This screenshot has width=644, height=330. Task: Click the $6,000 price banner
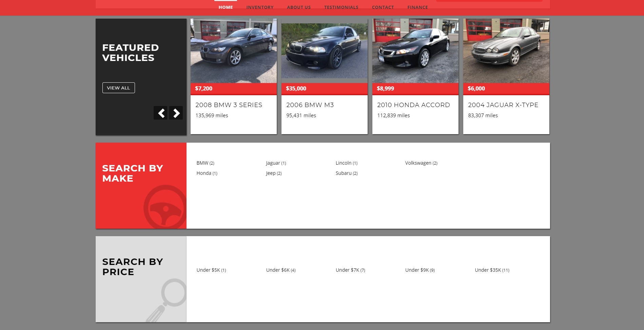click(x=506, y=89)
